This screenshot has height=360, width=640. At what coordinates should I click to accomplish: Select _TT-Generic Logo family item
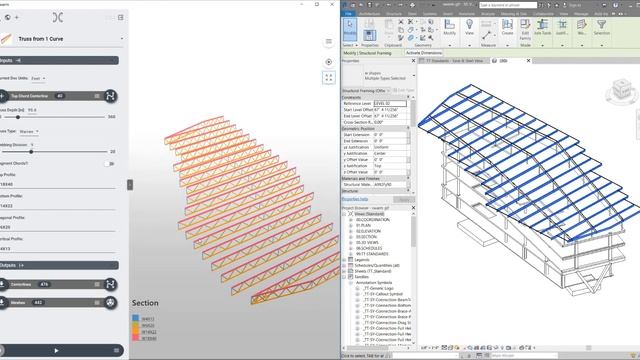[377, 288]
